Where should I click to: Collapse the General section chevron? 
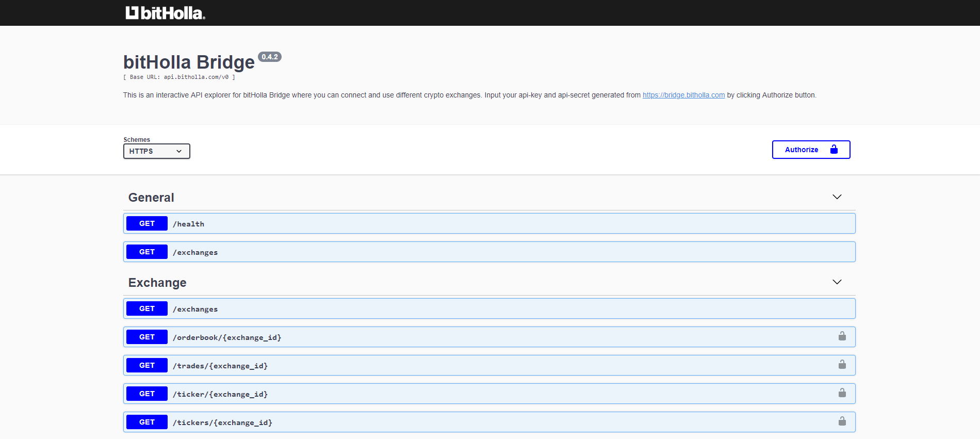pyautogui.click(x=837, y=197)
